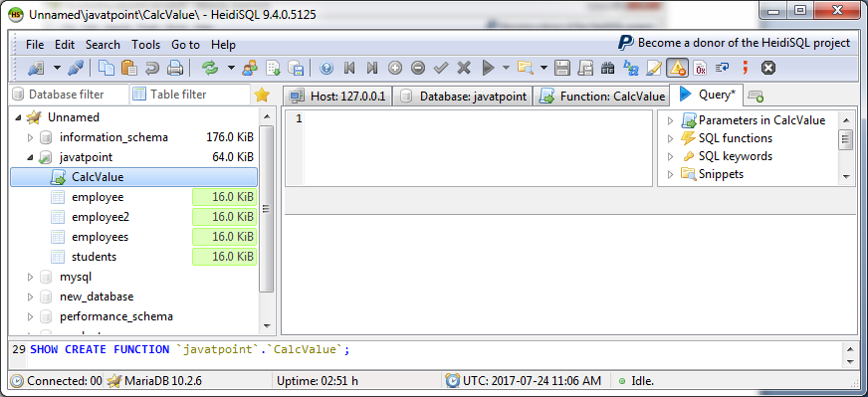Click the Export table rows icon
The height and width of the screenshot is (397, 868).
coord(273,68)
